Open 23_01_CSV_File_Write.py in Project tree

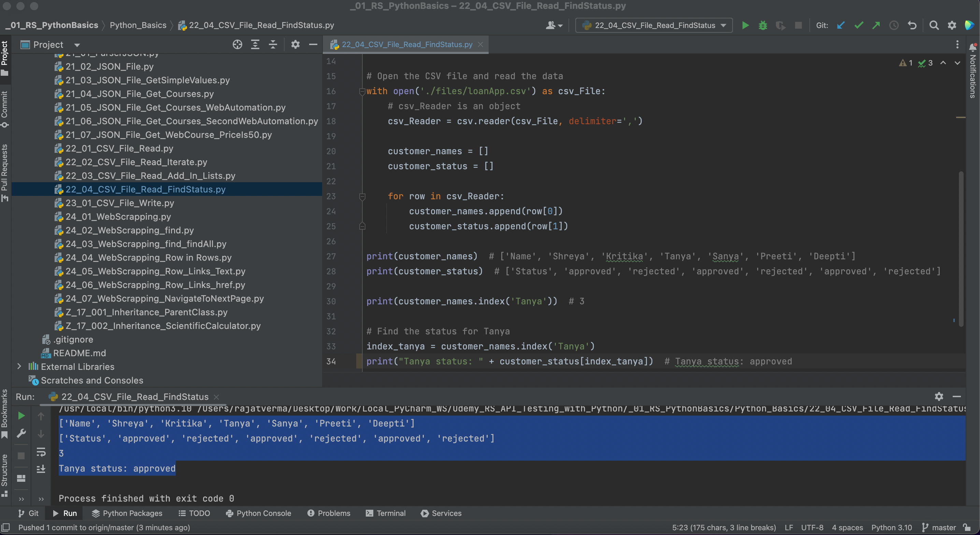tap(119, 203)
